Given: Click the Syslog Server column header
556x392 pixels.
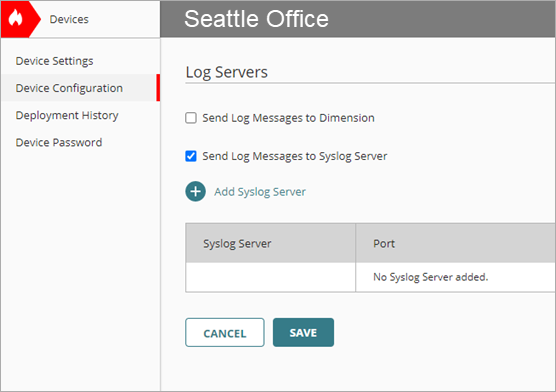Looking at the screenshot, I should click(271, 243).
